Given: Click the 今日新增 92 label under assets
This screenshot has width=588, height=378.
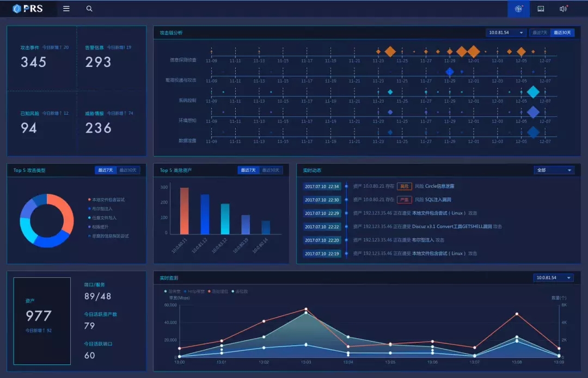Looking at the screenshot, I should pyautogui.click(x=38, y=331).
